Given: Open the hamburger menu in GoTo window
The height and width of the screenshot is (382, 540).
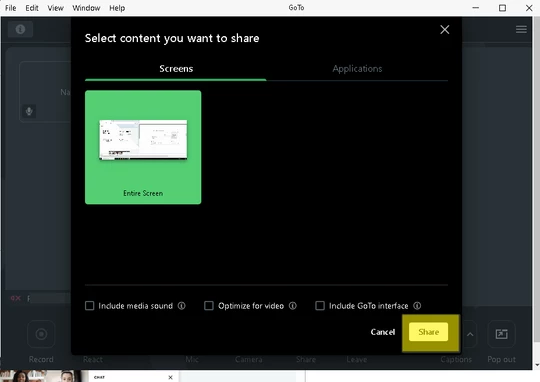Looking at the screenshot, I should tap(521, 29).
